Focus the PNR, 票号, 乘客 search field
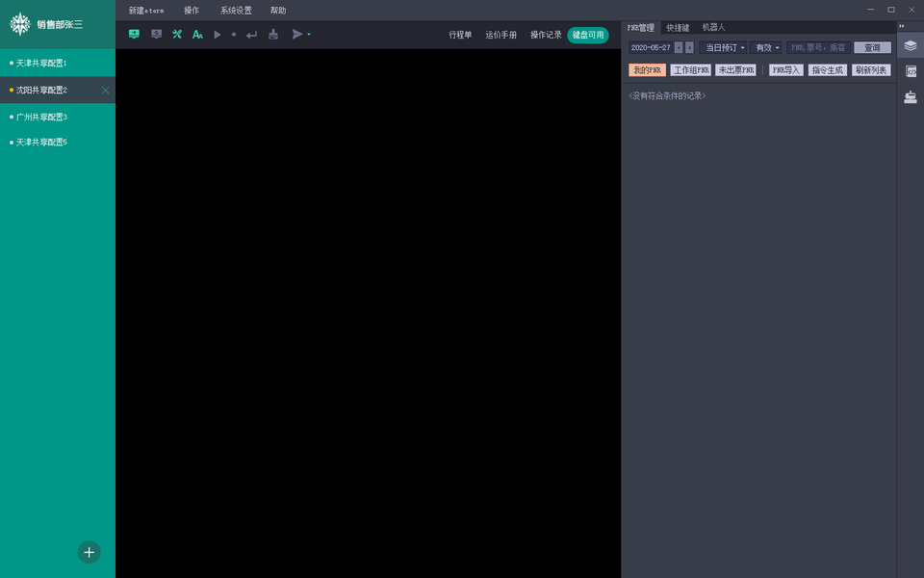This screenshot has width=924, height=578. point(818,47)
